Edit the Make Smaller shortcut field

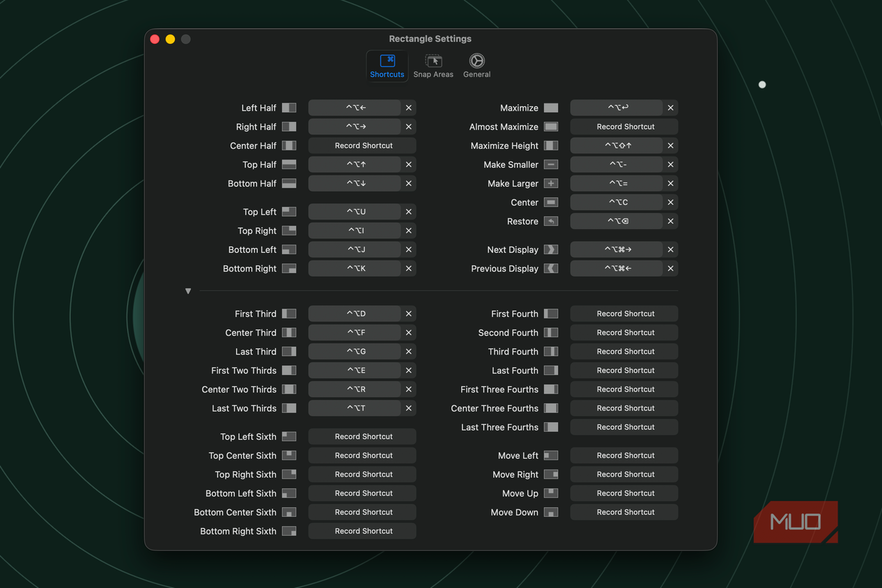click(x=617, y=164)
